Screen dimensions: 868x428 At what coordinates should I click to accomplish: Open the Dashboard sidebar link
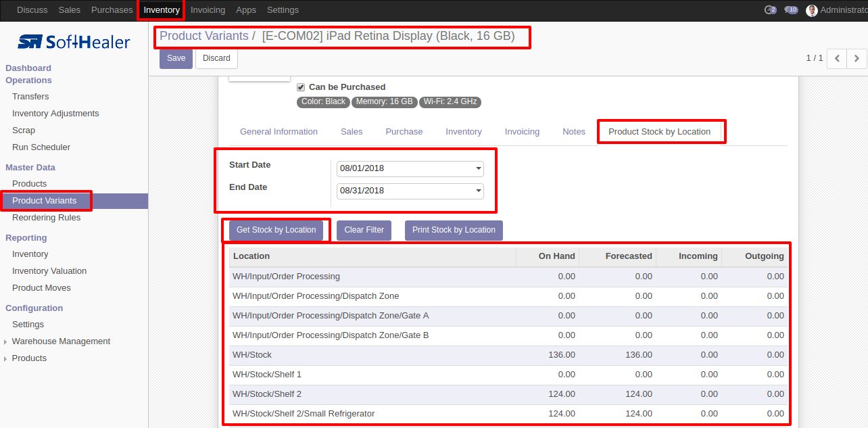pyautogui.click(x=28, y=68)
